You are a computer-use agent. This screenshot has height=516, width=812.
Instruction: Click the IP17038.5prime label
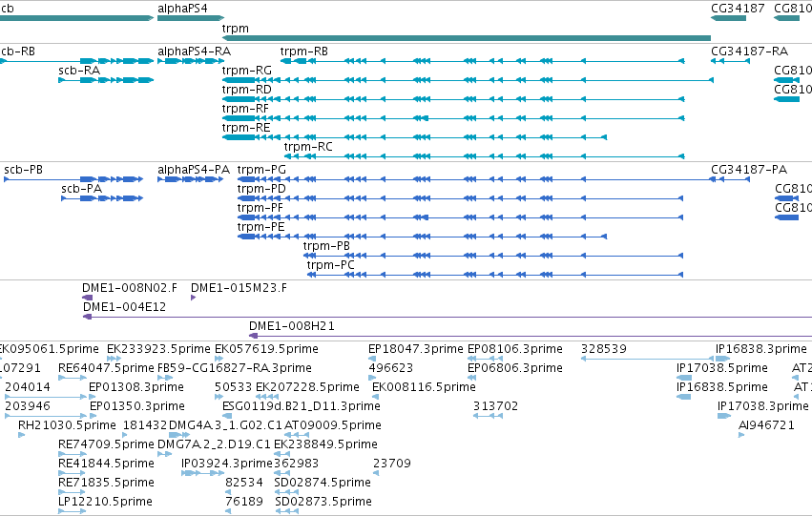pyautogui.click(x=721, y=368)
